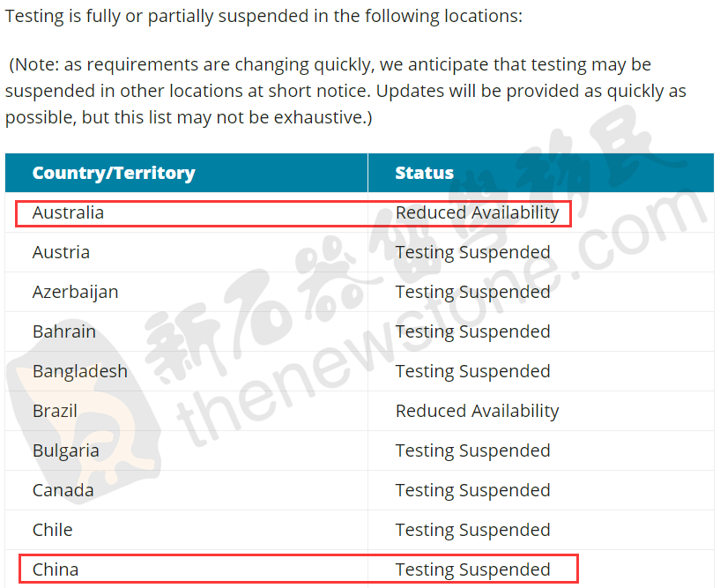
Task: Click Canada's Testing Suspended status
Action: (x=472, y=491)
